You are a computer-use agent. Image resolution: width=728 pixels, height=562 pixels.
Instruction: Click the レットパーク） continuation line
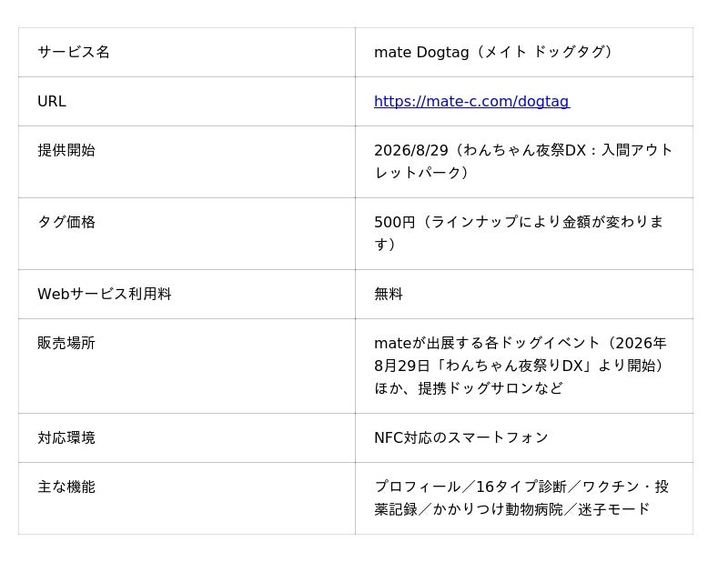pyautogui.click(x=421, y=173)
